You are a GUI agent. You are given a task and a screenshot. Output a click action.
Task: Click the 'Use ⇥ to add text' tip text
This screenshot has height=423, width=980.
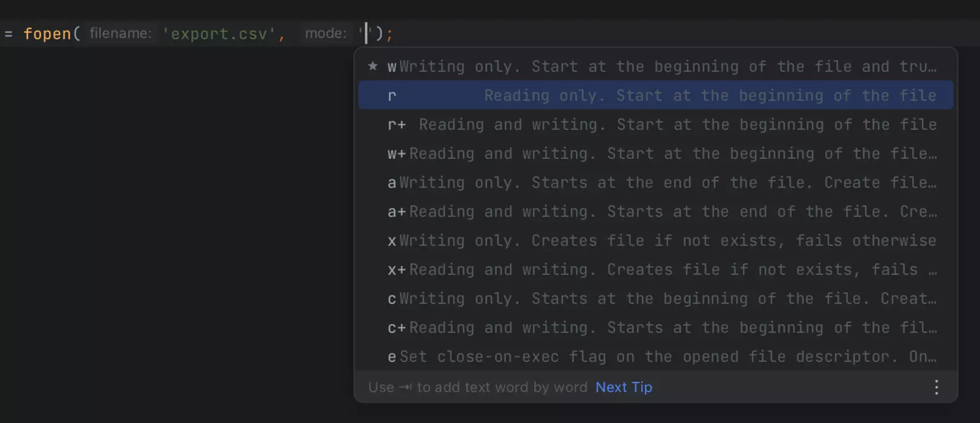pos(477,387)
